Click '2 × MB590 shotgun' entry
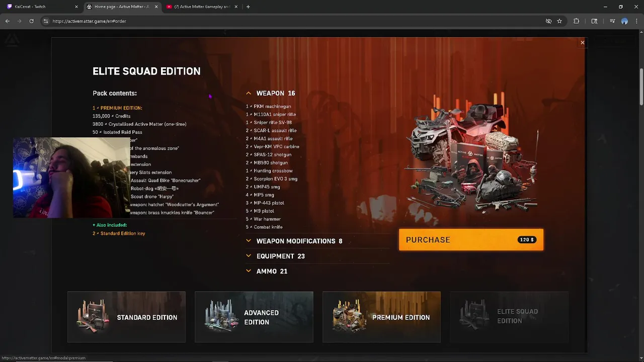Screen dimensions: 644x362 coord(267,163)
